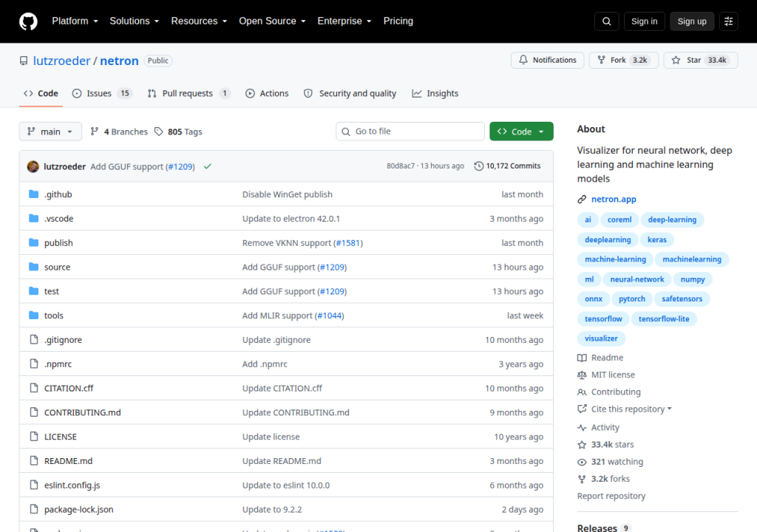Open Notifications for this repository
The image size is (757, 532).
click(x=548, y=60)
